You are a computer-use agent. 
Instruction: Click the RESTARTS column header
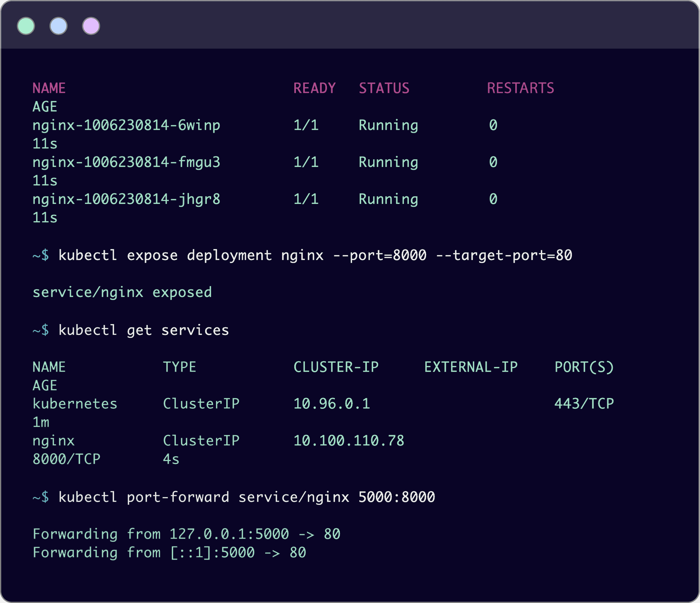pos(520,88)
